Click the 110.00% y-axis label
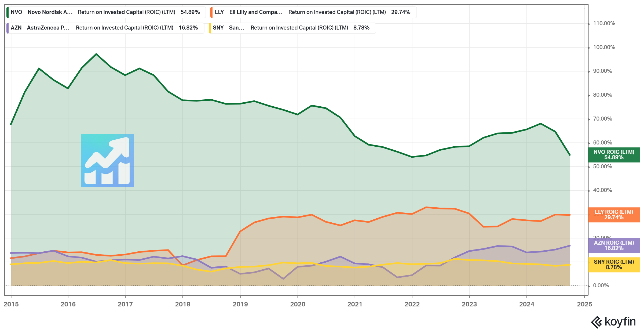Image resolution: width=644 pixels, height=333 pixels. [x=604, y=24]
